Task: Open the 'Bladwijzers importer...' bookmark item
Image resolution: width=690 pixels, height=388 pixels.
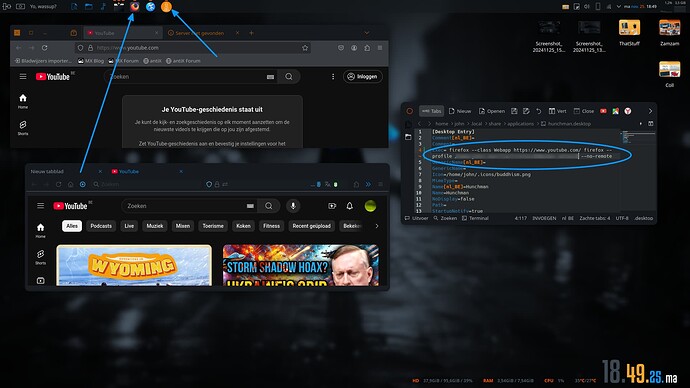Action: [43, 61]
